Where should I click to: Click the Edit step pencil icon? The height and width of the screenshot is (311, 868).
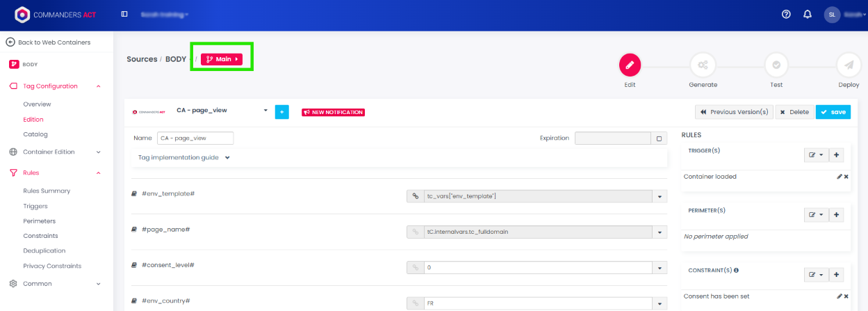click(630, 65)
